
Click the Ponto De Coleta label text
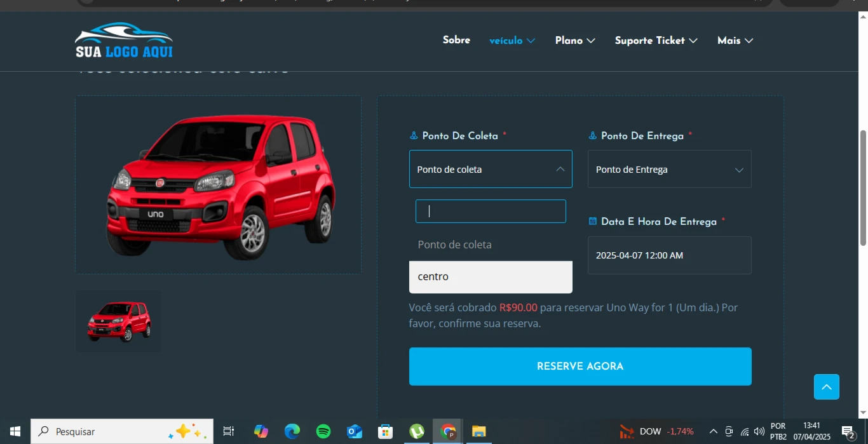point(460,135)
